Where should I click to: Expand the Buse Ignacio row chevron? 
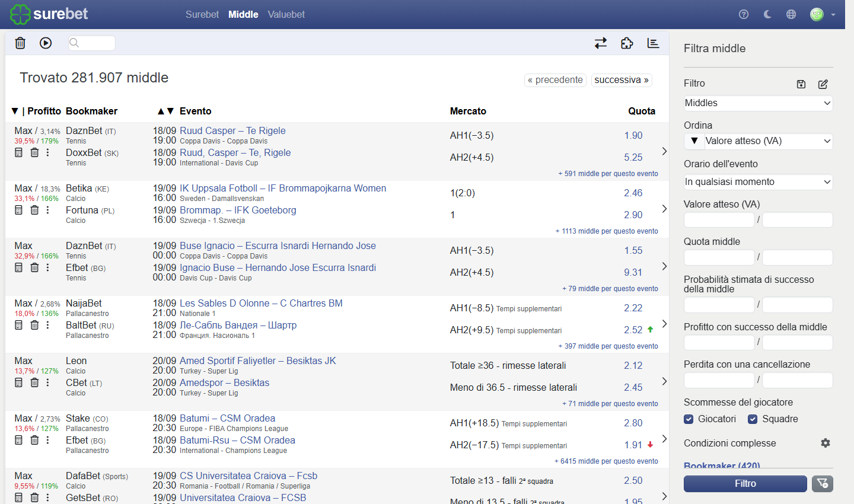(x=664, y=266)
